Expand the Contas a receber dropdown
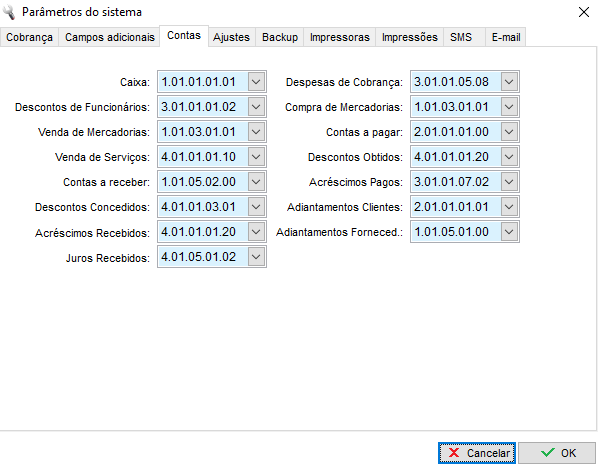 point(256,182)
